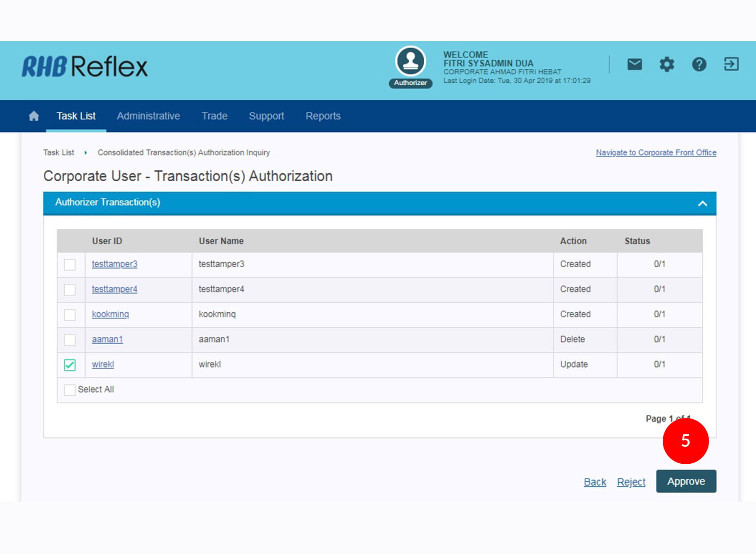Collapse the Authorizer Transaction(s) panel
The width and height of the screenshot is (756, 554).
(x=702, y=204)
